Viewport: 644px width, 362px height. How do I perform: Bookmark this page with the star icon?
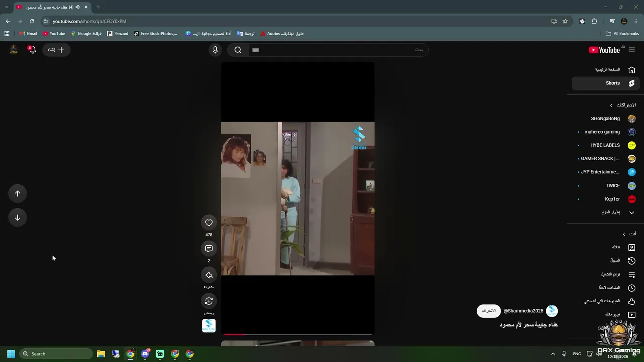coord(565,21)
